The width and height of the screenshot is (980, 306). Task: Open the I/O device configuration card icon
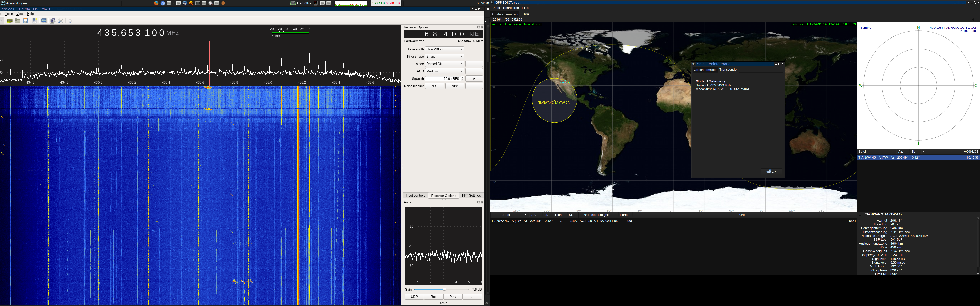pyautogui.click(x=9, y=21)
